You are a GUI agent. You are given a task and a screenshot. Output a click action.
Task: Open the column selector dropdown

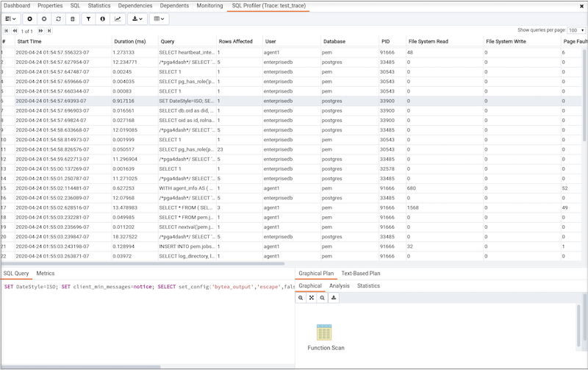pyautogui.click(x=159, y=19)
